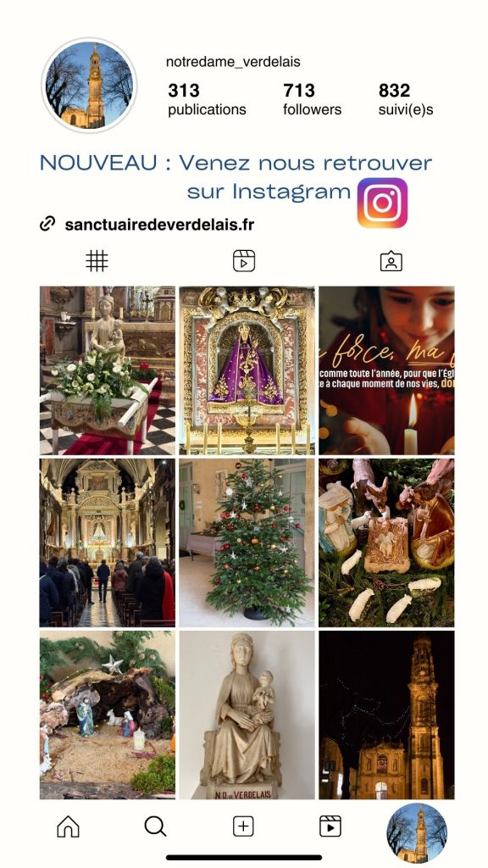This screenshot has height=868, width=488.
Task: Click the colorful Instagram logo
Action: (382, 203)
